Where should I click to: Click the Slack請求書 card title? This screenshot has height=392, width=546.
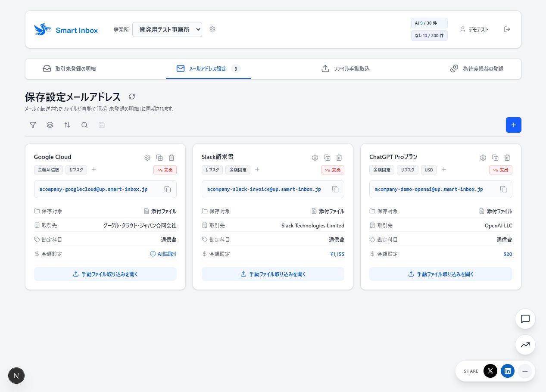coord(218,157)
